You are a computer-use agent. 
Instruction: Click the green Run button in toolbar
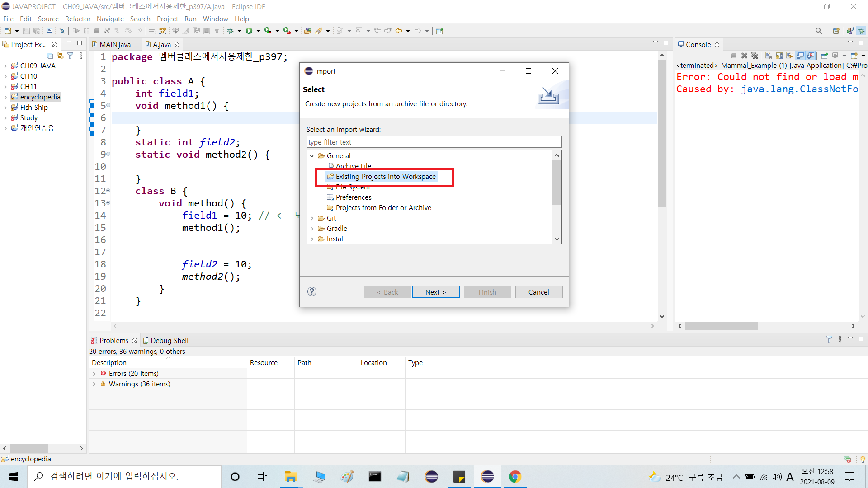249,31
